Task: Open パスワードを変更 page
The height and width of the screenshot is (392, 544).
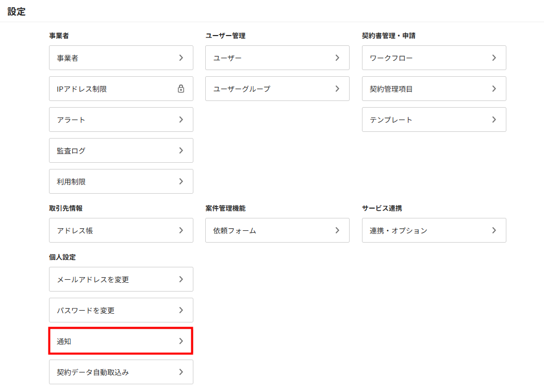Action: click(x=121, y=310)
